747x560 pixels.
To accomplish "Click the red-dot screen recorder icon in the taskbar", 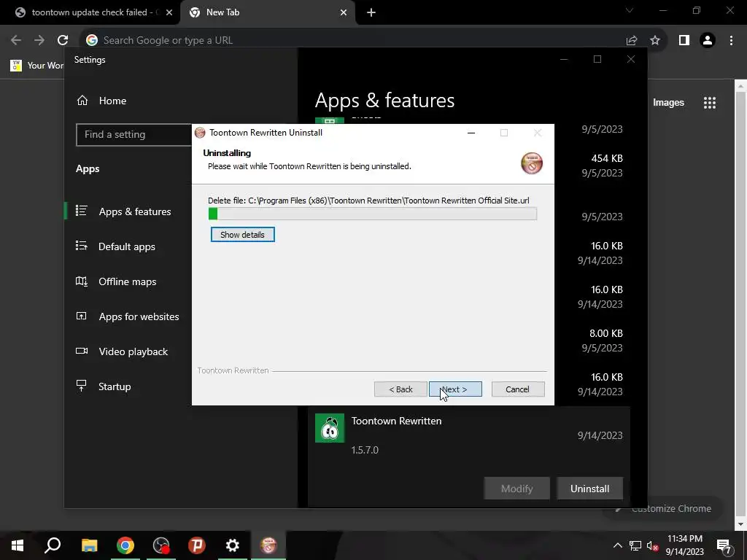I will pos(161,545).
